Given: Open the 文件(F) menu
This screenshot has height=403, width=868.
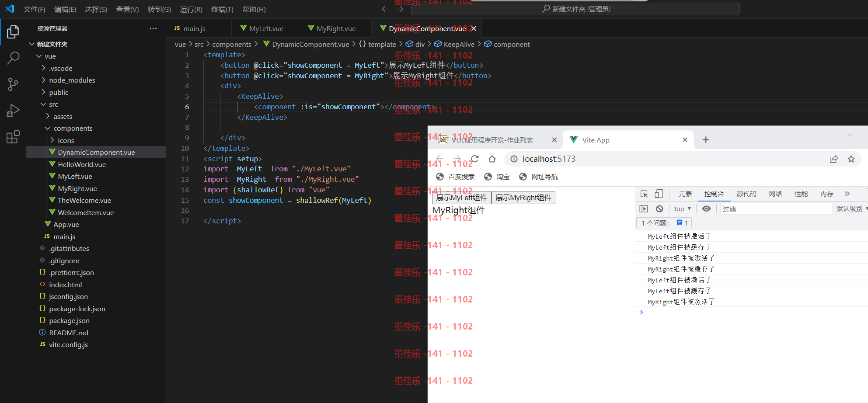Looking at the screenshot, I should (34, 9).
